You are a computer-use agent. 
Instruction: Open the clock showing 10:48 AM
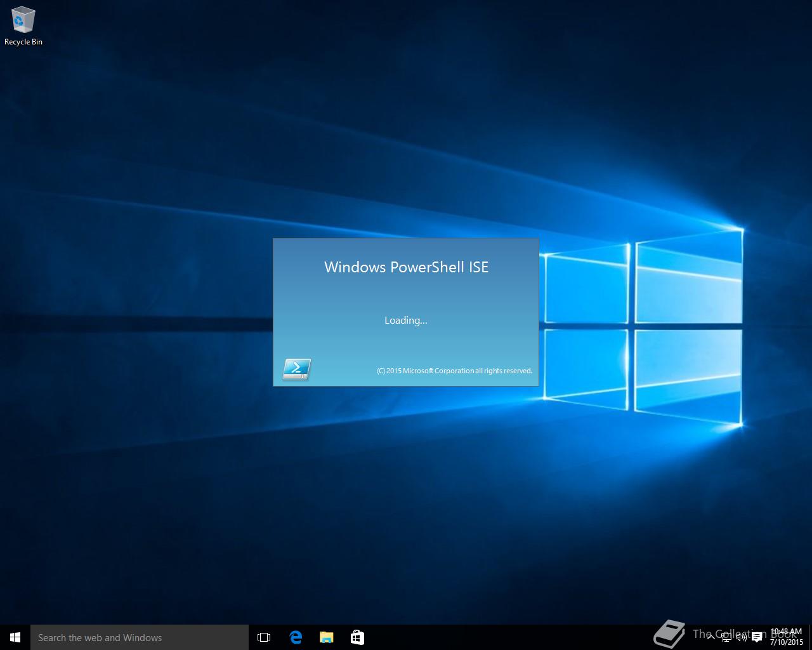pos(787,637)
